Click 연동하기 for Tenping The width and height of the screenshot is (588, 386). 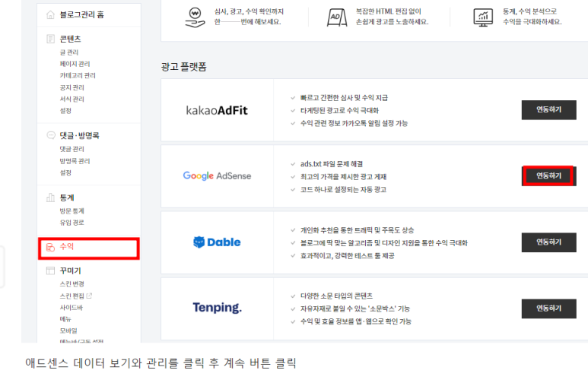coord(548,308)
